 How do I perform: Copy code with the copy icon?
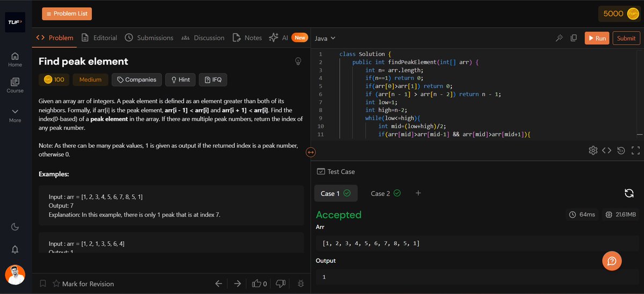(574, 38)
